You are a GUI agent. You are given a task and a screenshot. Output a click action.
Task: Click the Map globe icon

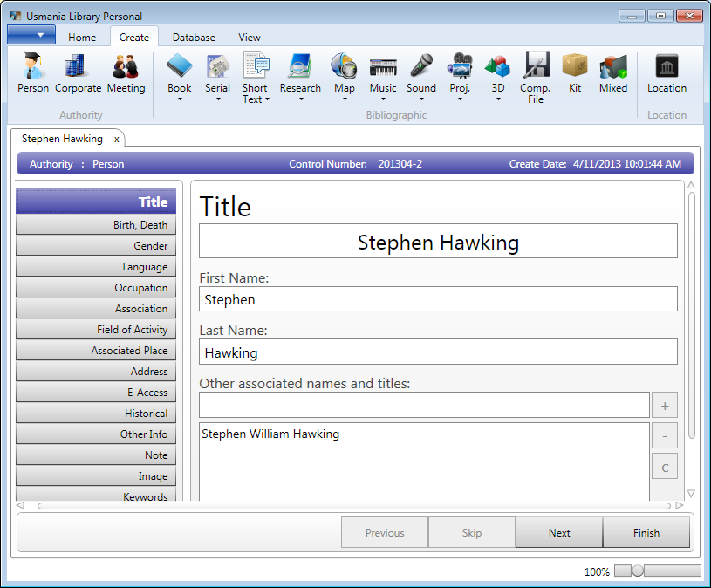345,65
